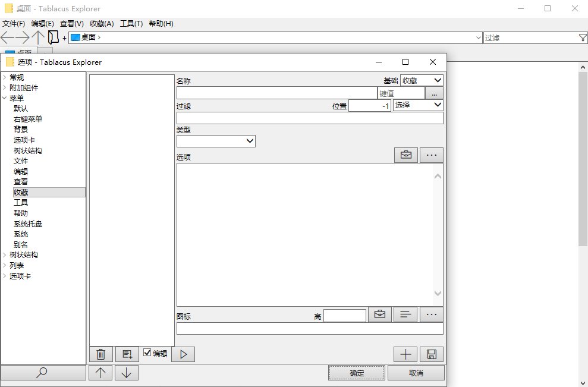
Task: Open the 选择 position dropdown
Action: (418, 105)
